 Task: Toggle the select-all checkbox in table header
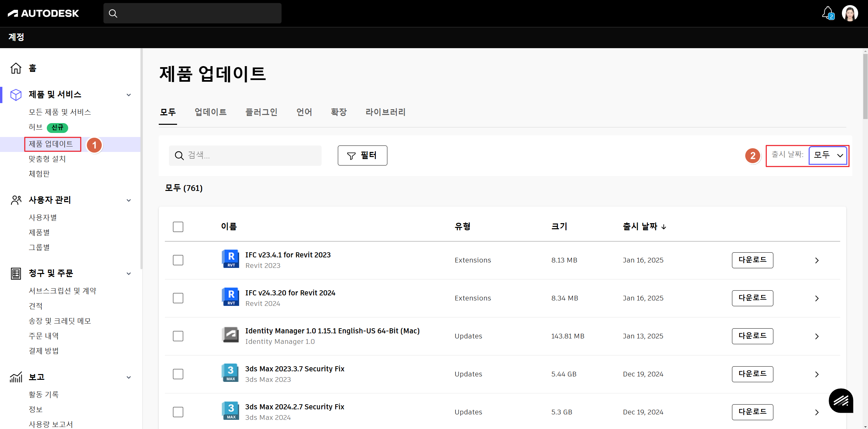tap(178, 227)
